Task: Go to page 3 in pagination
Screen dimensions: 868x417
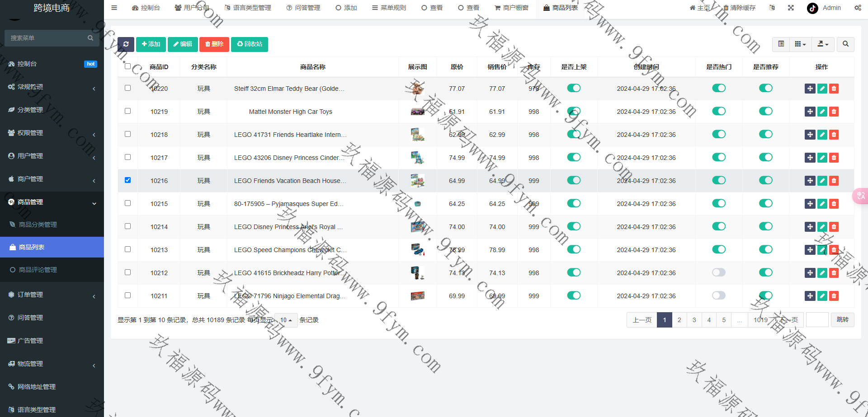Action: 694,320
